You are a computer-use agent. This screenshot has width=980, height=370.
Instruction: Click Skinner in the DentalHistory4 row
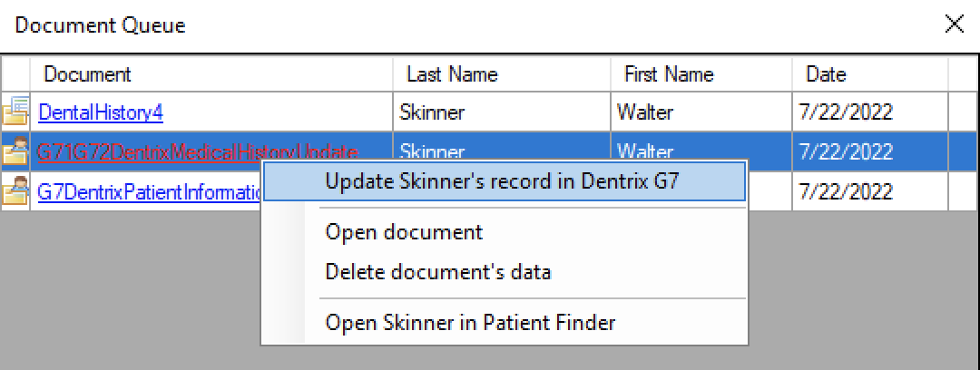click(x=432, y=112)
